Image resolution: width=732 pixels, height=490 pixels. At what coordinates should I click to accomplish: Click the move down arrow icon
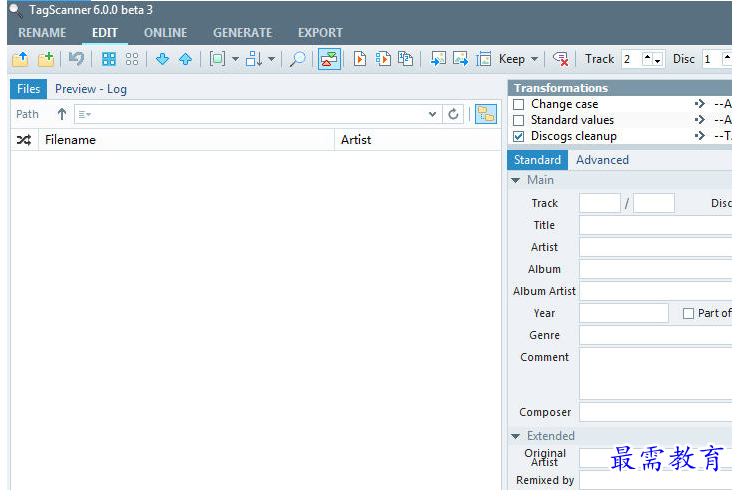tap(162, 59)
